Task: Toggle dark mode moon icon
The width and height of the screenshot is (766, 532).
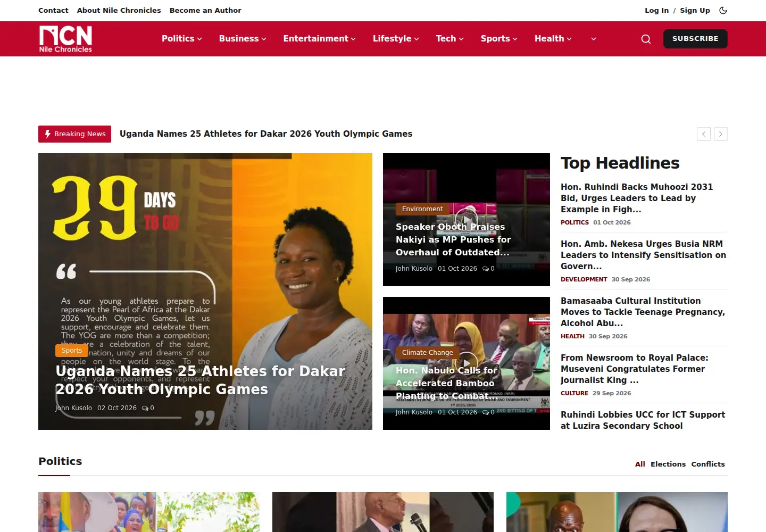Action: pos(723,10)
